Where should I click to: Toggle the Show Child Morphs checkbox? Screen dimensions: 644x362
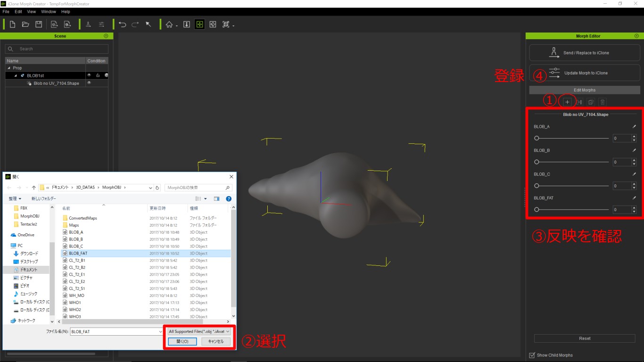(x=532, y=355)
